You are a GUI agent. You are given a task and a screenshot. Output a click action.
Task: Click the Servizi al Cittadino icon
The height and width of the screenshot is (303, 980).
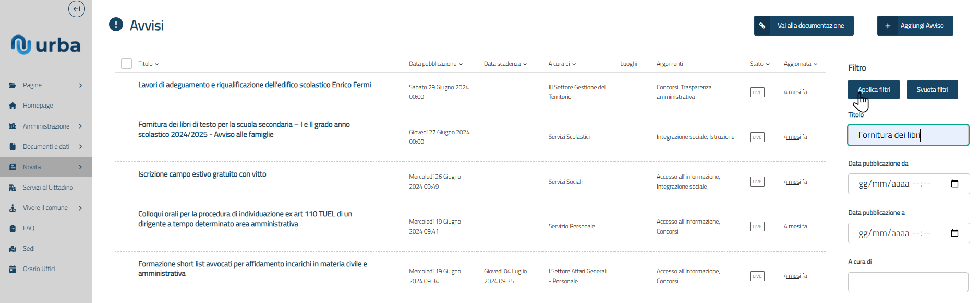(x=13, y=188)
